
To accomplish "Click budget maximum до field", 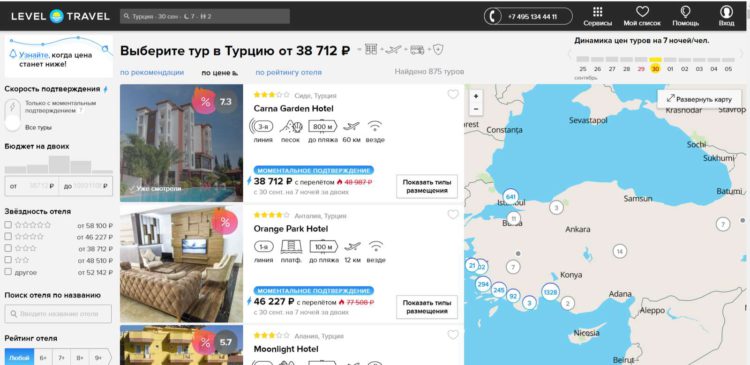I will click(x=86, y=186).
